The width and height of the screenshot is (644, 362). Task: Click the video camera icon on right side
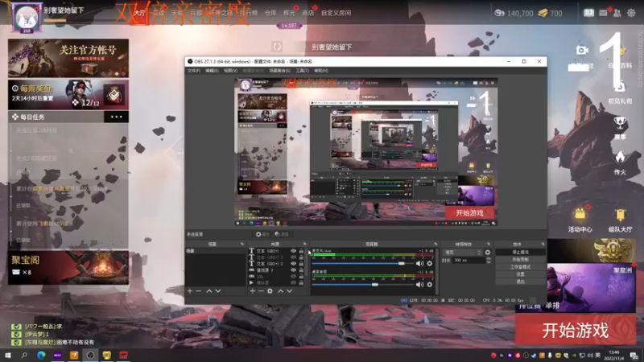coord(581,50)
